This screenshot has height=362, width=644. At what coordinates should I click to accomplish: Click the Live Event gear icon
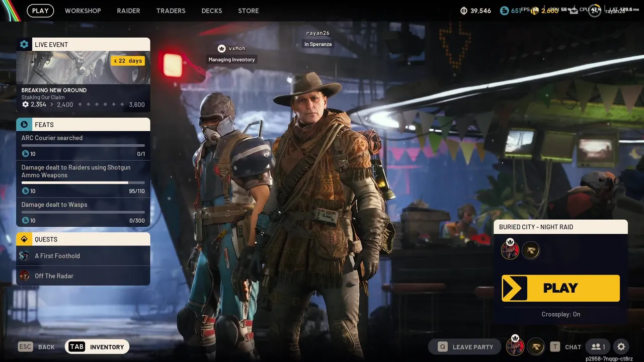24,44
